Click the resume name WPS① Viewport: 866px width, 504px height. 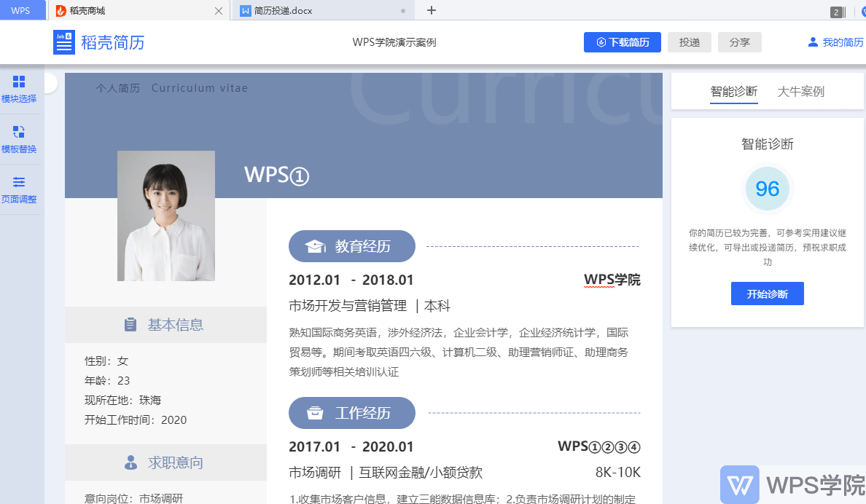pos(277,175)
